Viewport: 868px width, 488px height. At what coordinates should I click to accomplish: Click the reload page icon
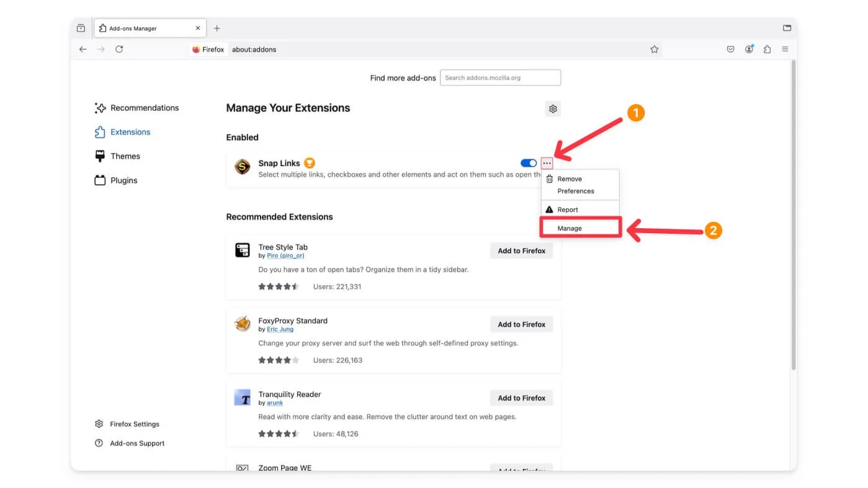tap(119, 49)
